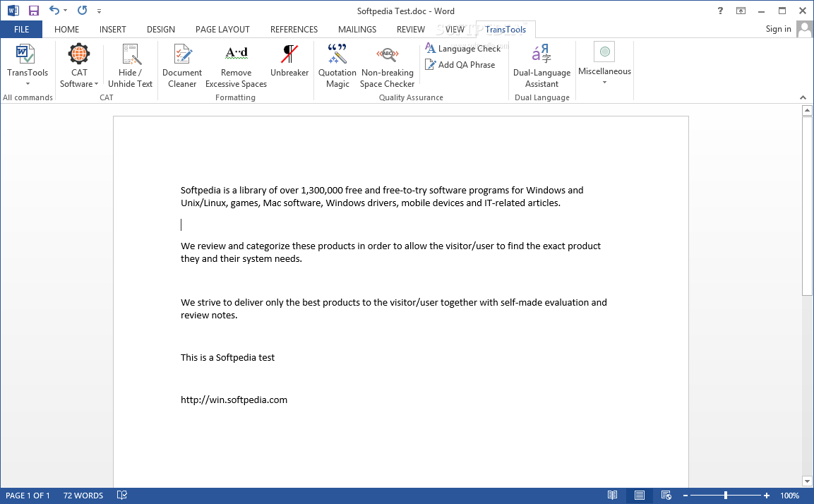
Task: Select the VIEW tab
Action: pos(455,30)
